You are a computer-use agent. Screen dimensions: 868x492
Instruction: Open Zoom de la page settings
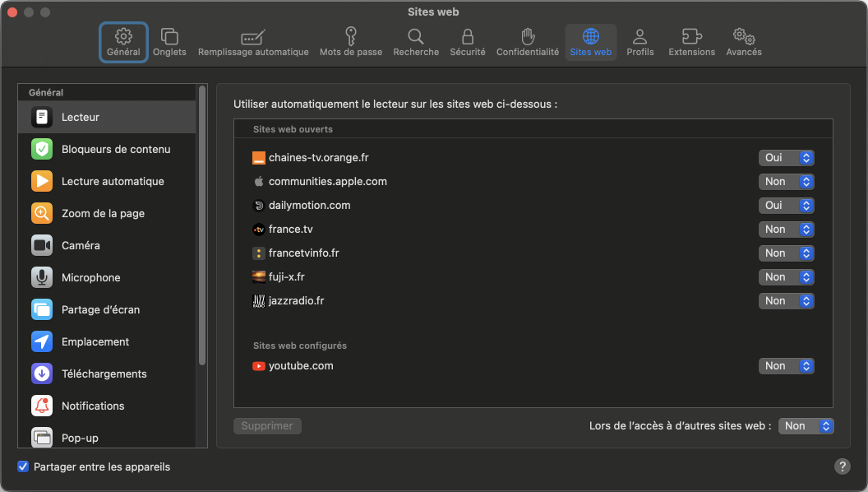point(102,213)
